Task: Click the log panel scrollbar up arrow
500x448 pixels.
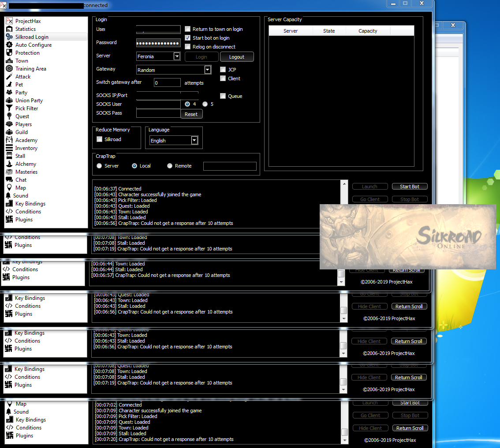Action: click(x=344, y=183)
